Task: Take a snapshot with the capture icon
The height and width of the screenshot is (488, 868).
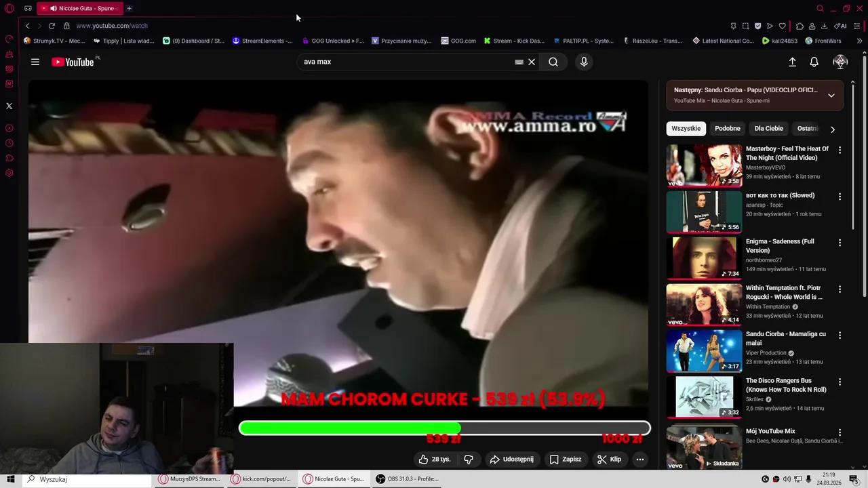Action: pos(745,26)
